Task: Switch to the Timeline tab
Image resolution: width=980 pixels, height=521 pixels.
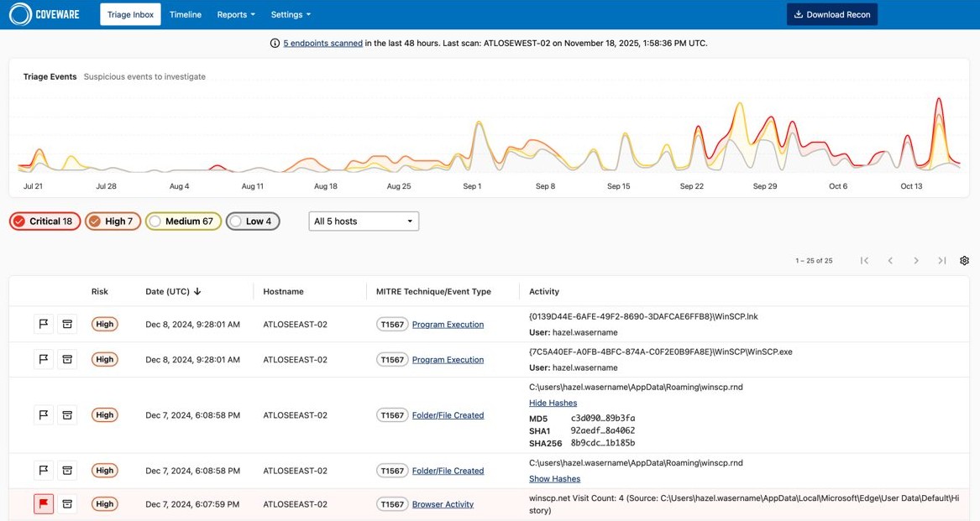Action: [185, 14]
